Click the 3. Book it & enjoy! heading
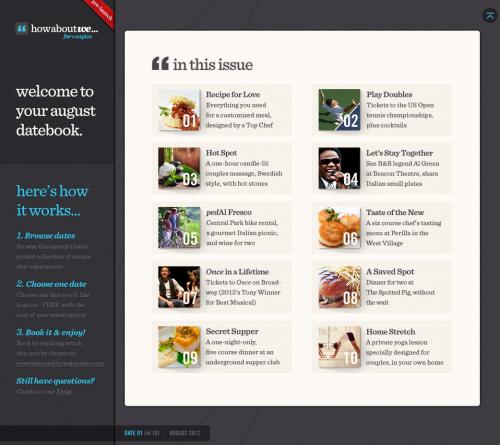This screenshot has height=445, width=500. pos(51,332)
